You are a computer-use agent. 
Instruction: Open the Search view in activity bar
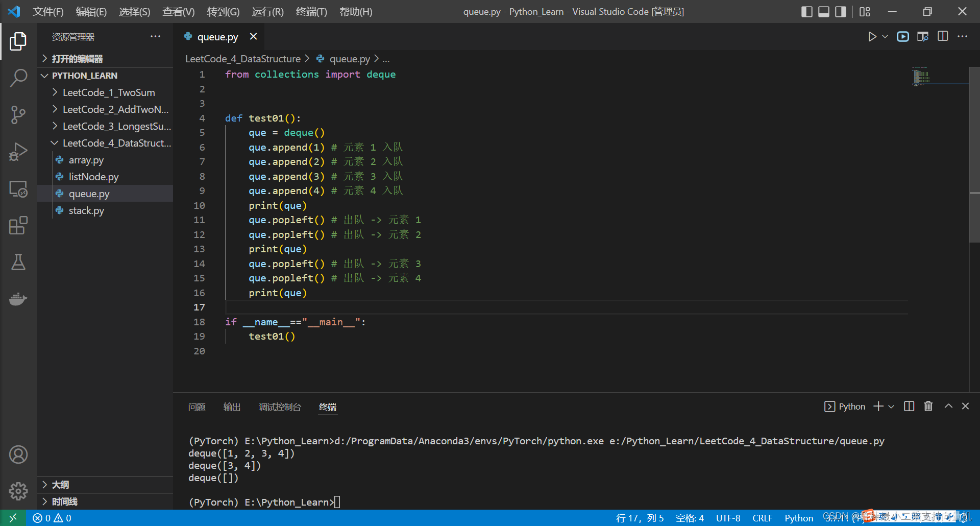(18, 78)
